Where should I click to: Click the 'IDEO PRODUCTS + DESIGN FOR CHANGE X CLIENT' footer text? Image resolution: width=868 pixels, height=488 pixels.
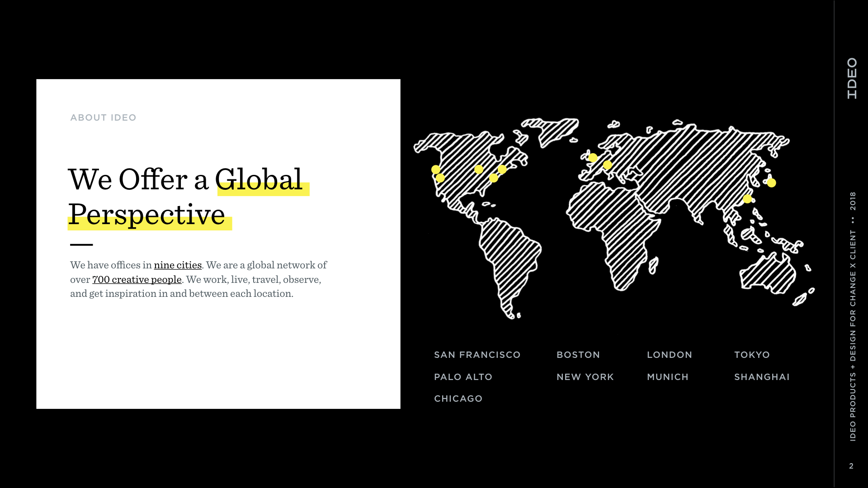point(853,336)
